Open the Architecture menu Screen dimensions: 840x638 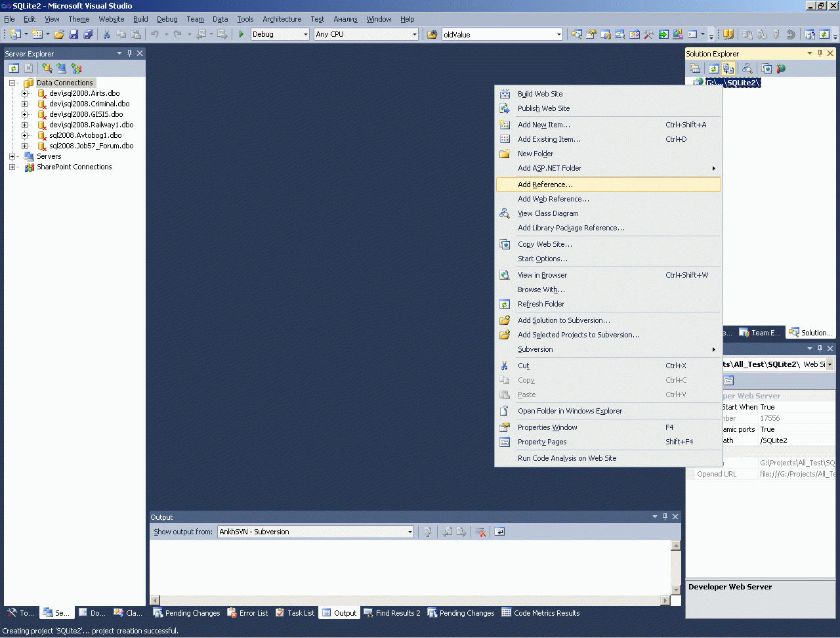(x=282, y=19)
